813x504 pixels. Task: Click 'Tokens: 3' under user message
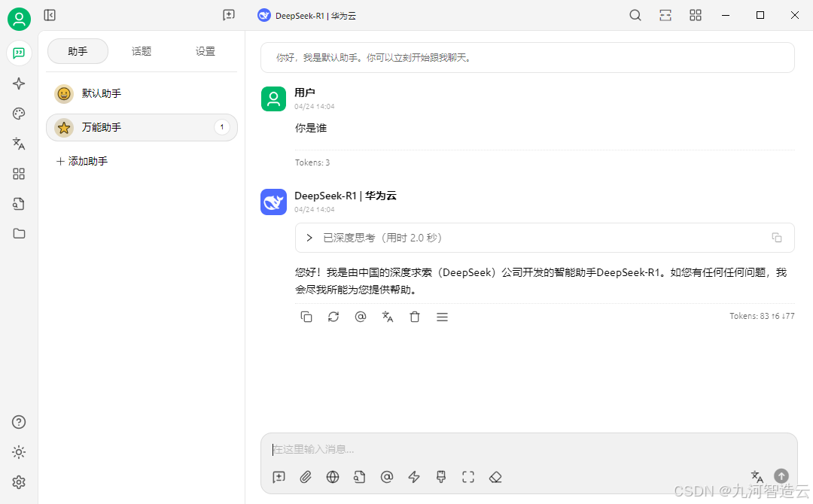coord(312,162)
